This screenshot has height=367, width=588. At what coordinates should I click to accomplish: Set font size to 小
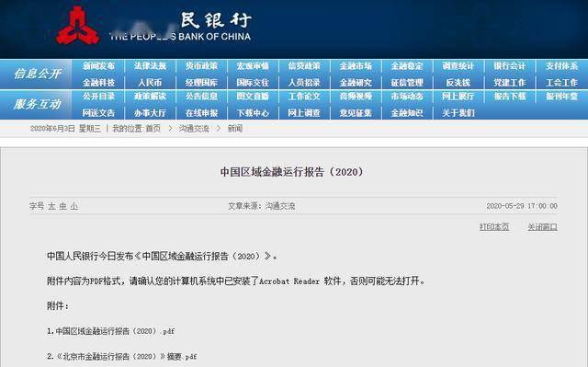(x=74, y=206)
